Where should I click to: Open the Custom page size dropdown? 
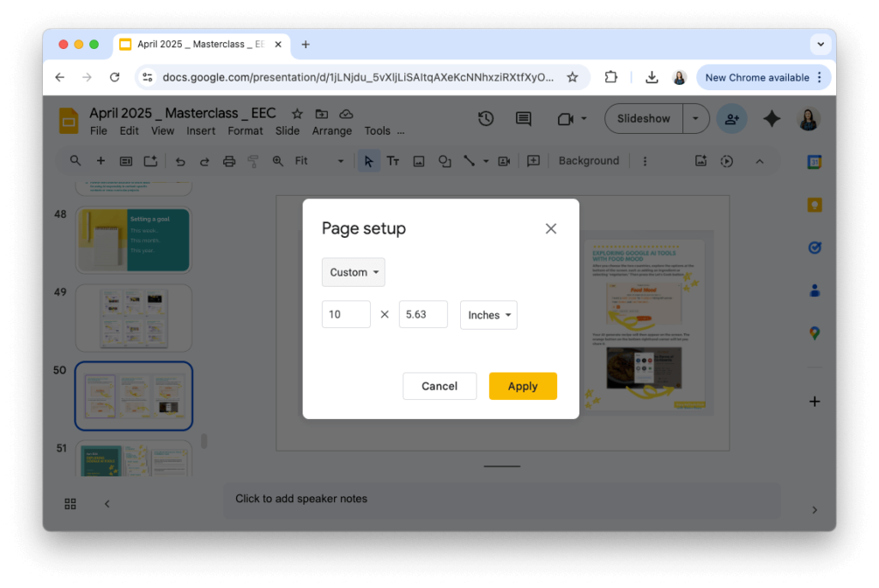tap(353, 272)
